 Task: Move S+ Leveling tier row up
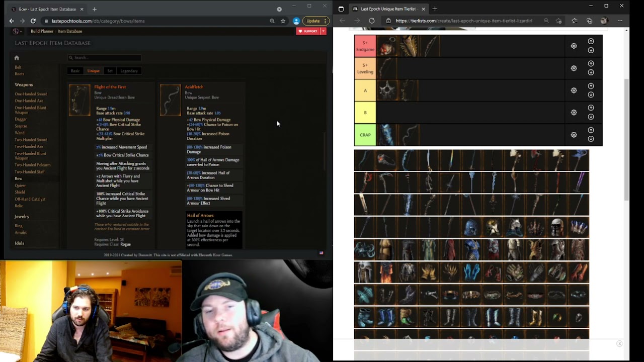click(x=591, y=64)
